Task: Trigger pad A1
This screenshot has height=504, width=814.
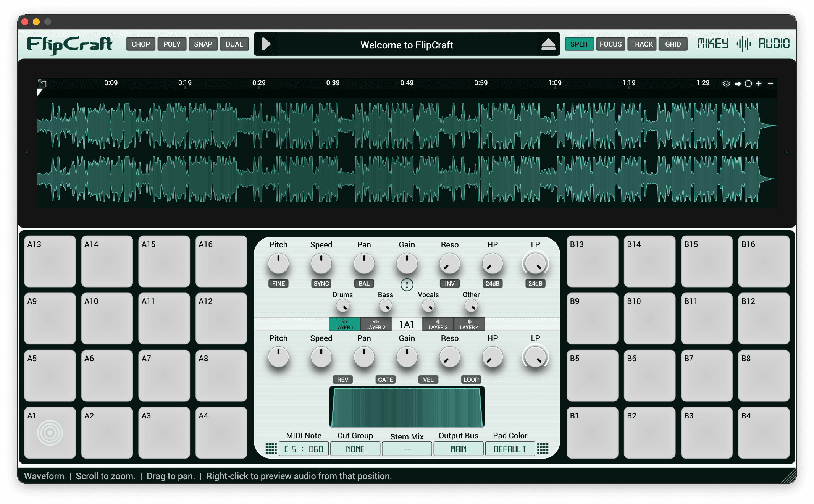Action: (x=50, y=433)
